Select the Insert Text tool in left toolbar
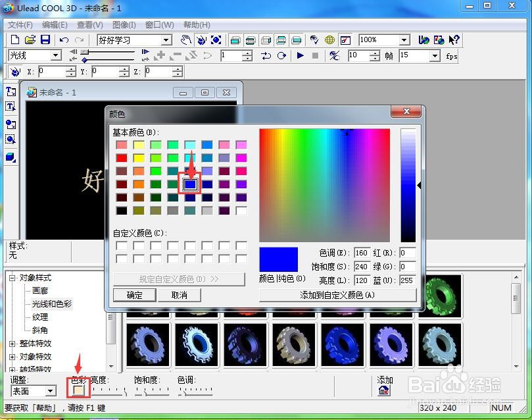 (x=11, y=92)
